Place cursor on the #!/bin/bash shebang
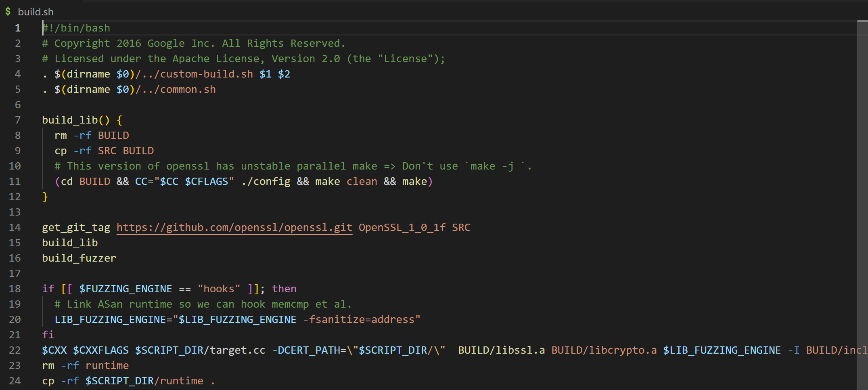The height and width of the screenshot is (390, 868). (x=77, y=28)
